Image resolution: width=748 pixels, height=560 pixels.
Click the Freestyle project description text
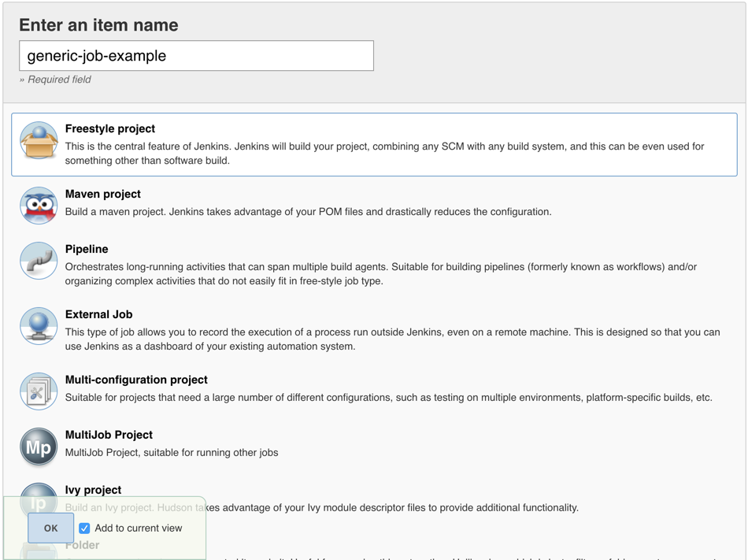[384, 154]
